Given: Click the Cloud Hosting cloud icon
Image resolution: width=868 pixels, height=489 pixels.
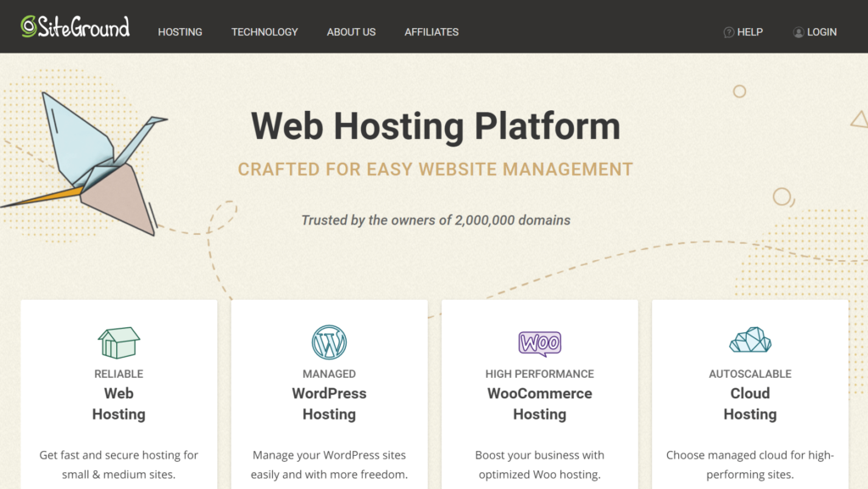Looking at the screenshot, I should [750, 341].
